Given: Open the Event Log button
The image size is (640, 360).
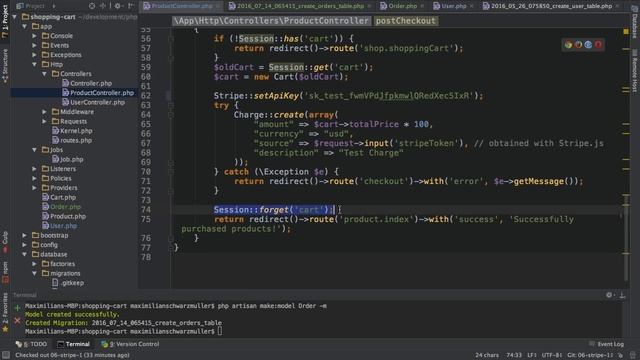Looking at the screenshot, I should [607, 344].
